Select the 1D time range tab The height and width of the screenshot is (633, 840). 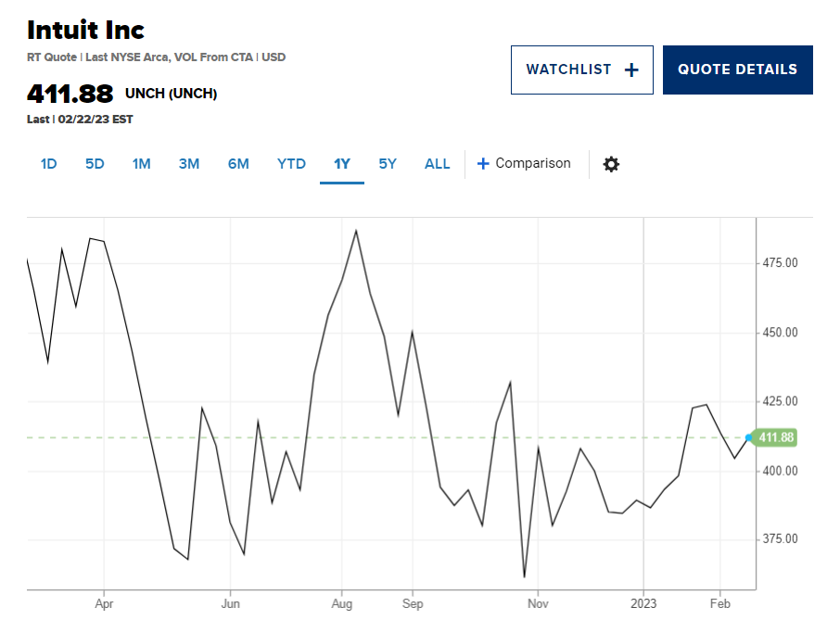click(x=49, y=164)
